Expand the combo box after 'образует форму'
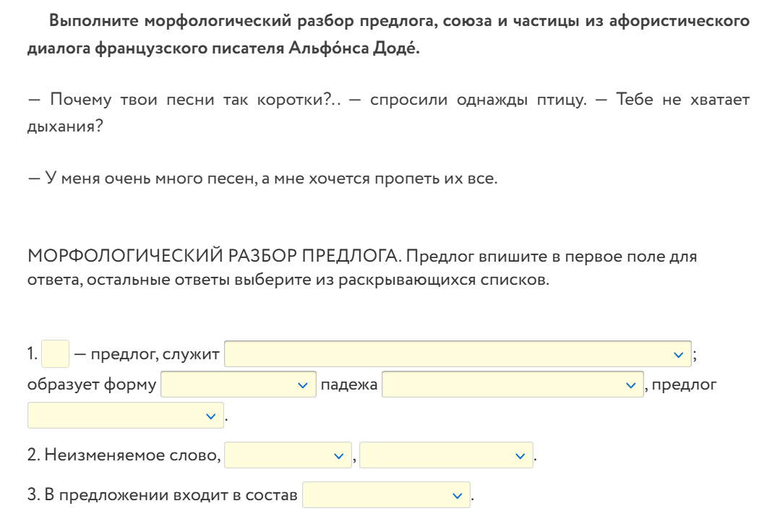This screenshot has height=532, width=772. pos(239,385)
